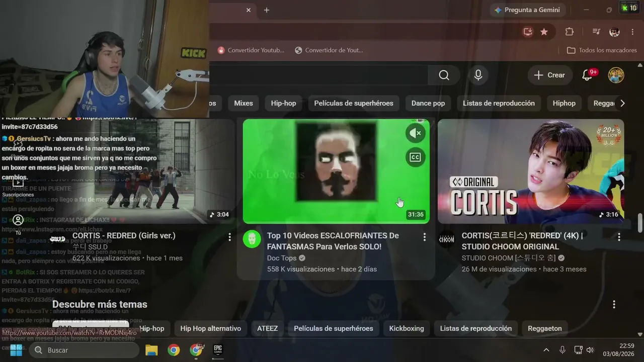644x362 pixels.
Task: Start voice search with the microphone icon
Action: [x=478, y=75]
